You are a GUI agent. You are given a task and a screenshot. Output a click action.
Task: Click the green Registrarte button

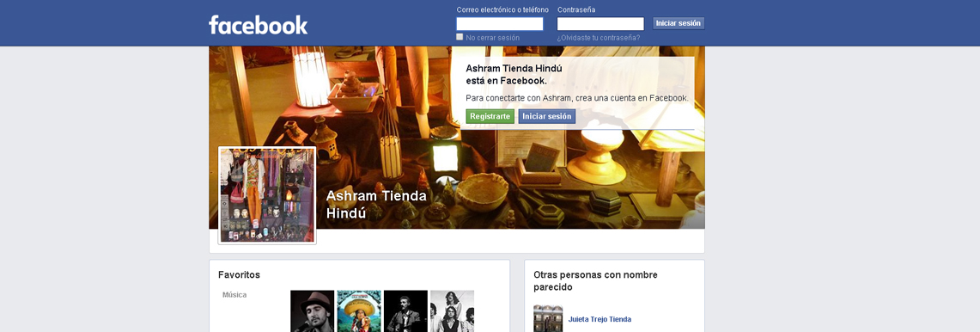tap(490, 116)
